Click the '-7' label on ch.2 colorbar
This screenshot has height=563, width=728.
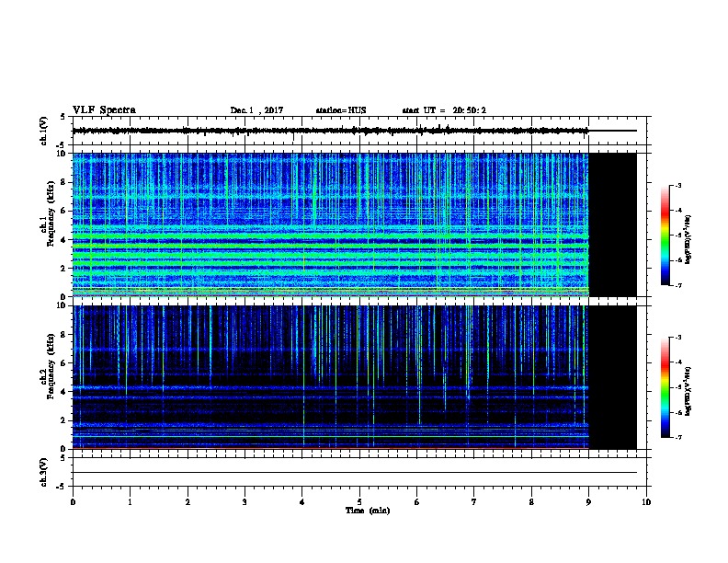(677, 437)
